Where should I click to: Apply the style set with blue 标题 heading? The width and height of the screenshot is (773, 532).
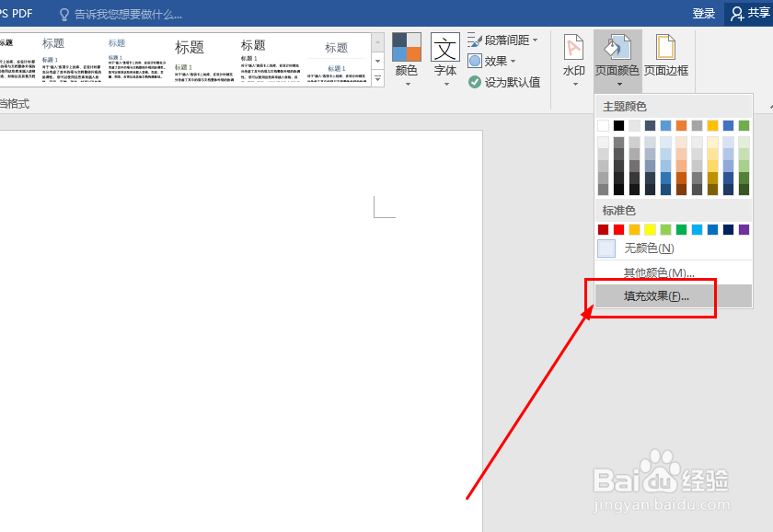click(x=137, y=60)
